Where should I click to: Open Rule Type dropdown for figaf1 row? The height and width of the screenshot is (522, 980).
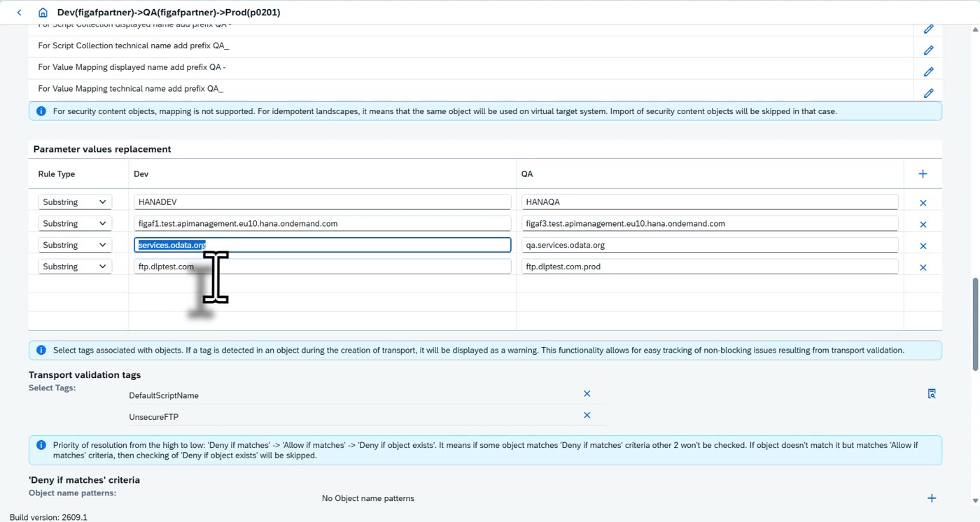click(x=75, y=224)
